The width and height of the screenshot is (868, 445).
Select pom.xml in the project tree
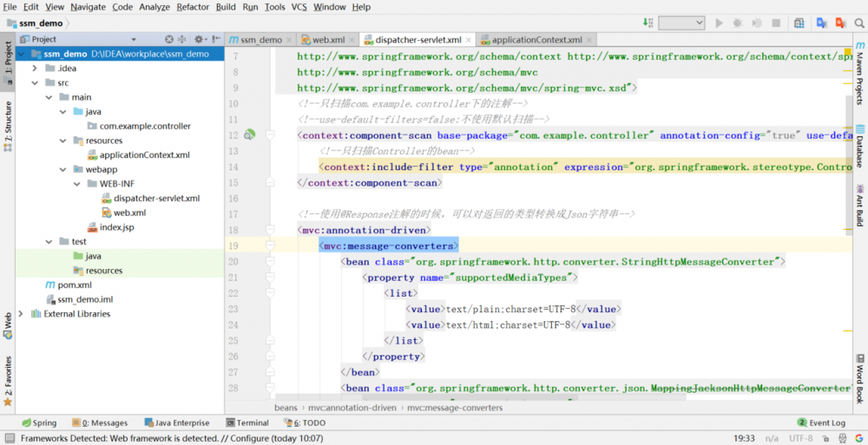[x=74, y=285]
